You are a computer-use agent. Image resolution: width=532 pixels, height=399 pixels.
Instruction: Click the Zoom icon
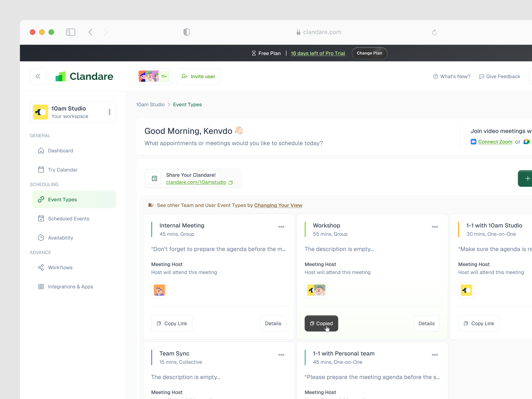pyautogui.click(x=473, y=142)
